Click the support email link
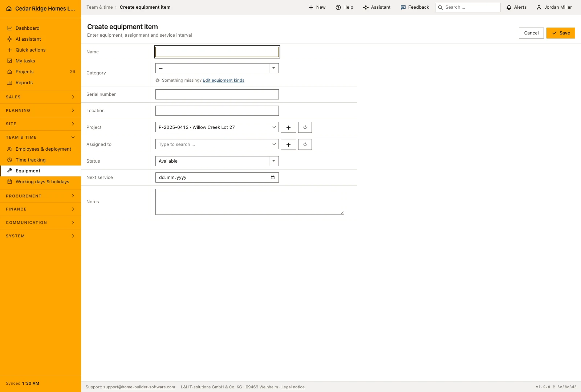The width and height of the screenshot is (581, 392). [x=139, y=387]
